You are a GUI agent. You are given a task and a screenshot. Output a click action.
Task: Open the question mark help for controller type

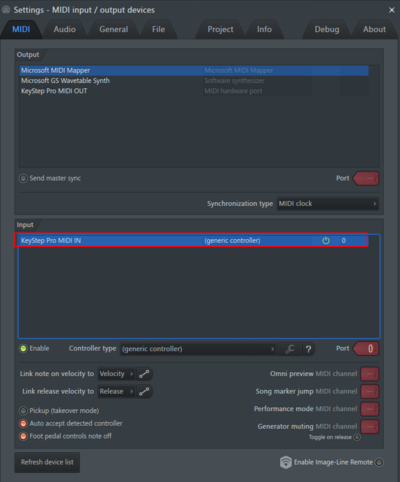(308, 349)
